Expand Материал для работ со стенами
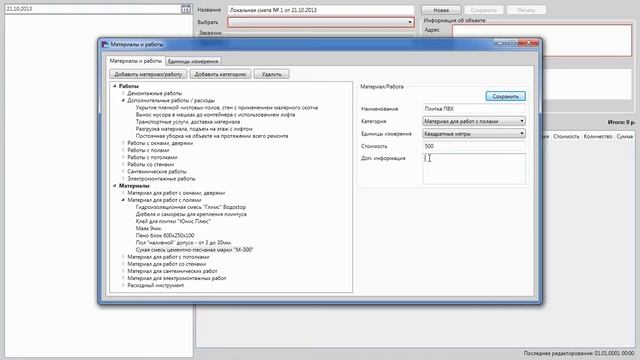The width and height of the screenshot is (640, 360). click(123, 264)
